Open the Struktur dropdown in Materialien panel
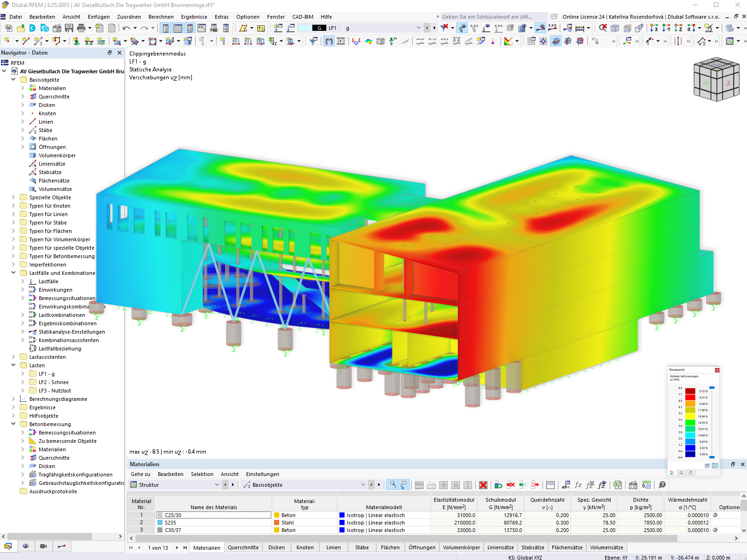The image size is (747, 560). tap(217, 484)
